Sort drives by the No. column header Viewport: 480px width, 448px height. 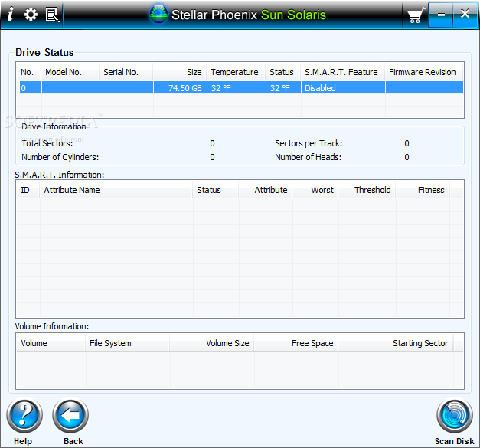click(28, 72)
